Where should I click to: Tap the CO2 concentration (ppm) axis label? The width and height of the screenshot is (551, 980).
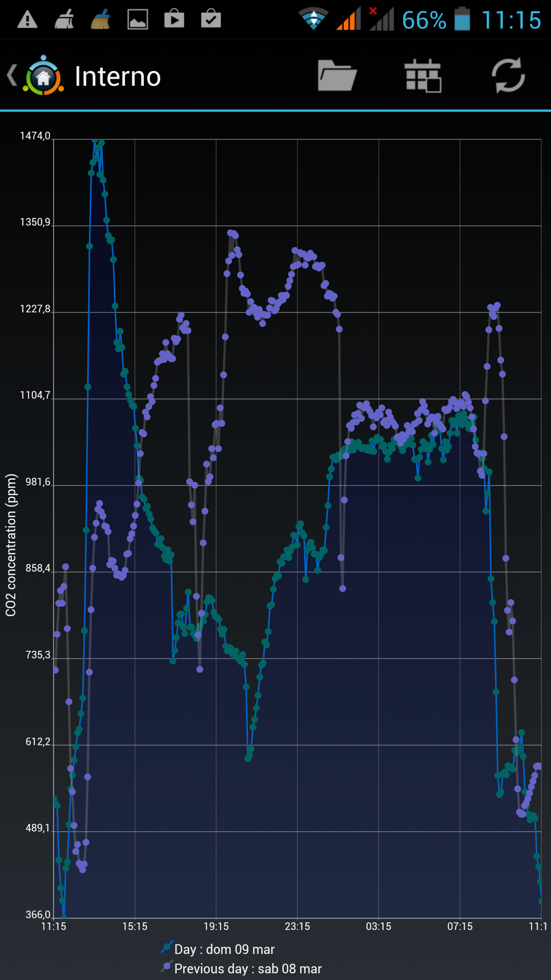11,545
